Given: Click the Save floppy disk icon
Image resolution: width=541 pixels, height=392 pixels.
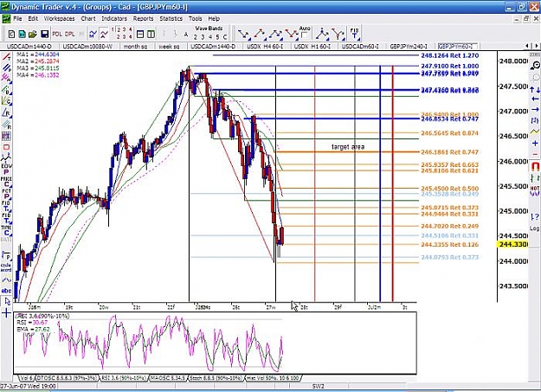Looking at the screenshot, I should 44,34.
